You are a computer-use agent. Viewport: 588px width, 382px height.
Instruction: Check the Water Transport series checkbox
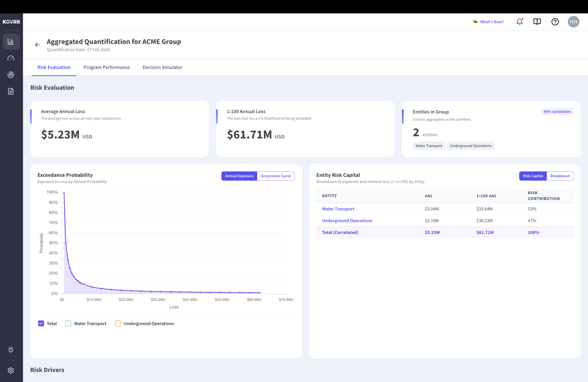(x=68, y=323)
